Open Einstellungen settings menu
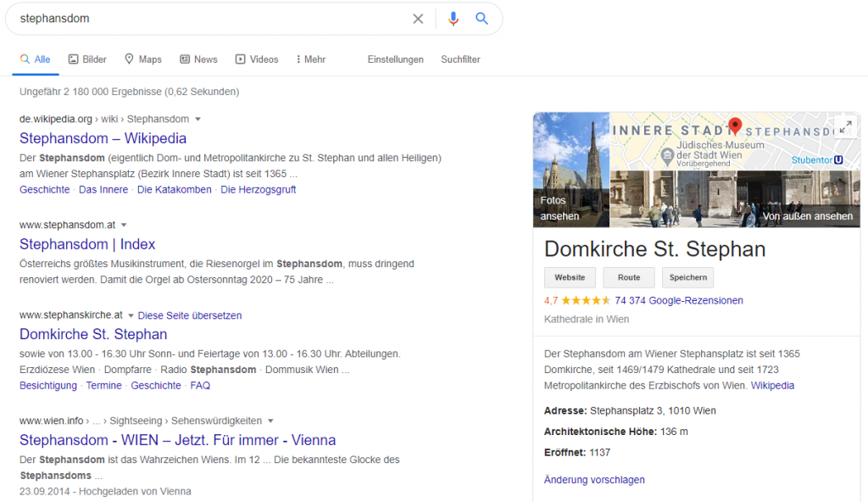This screenshot has width=868, height=502. tap(395, 59)
